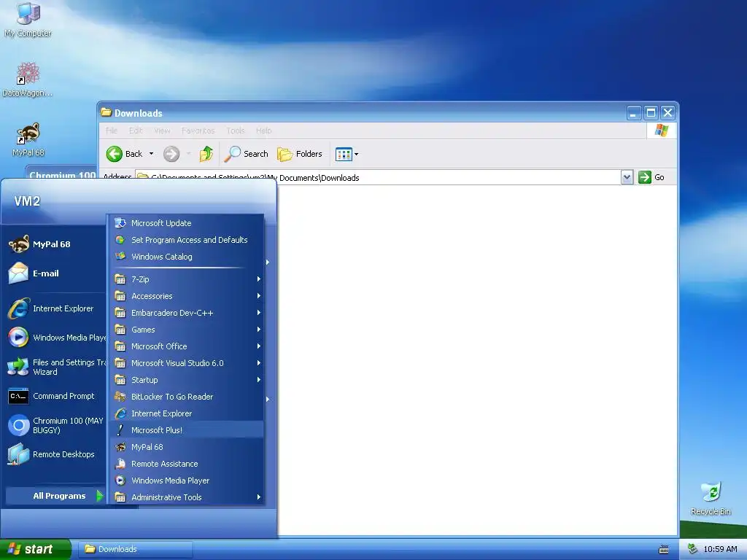Open the Back history dropdown arrow
Image resolution: width=747 pixels, height=560 pixels.
(x=152, y=154)
